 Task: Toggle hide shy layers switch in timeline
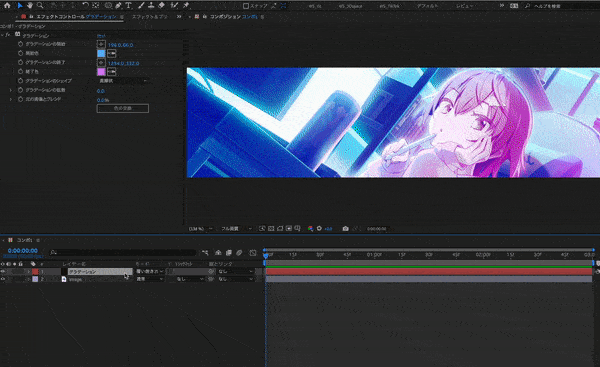(x=218, y=253)
